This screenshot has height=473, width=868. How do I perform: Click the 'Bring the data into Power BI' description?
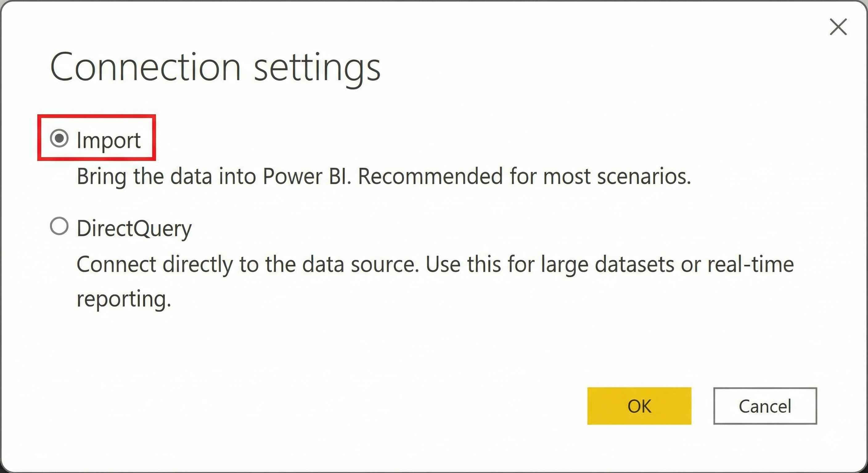click(214, 176)
